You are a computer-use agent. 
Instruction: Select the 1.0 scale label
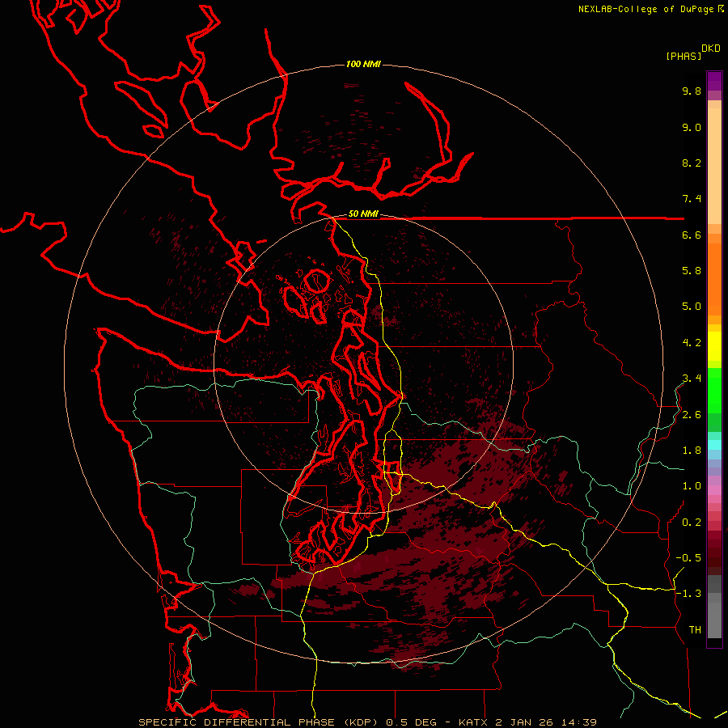692,486
